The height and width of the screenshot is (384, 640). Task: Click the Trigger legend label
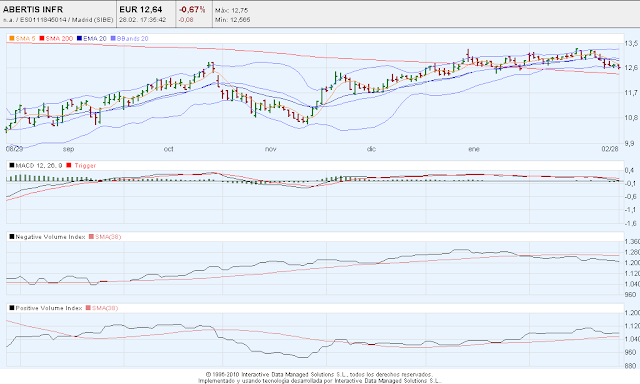[x=85, y=165]
